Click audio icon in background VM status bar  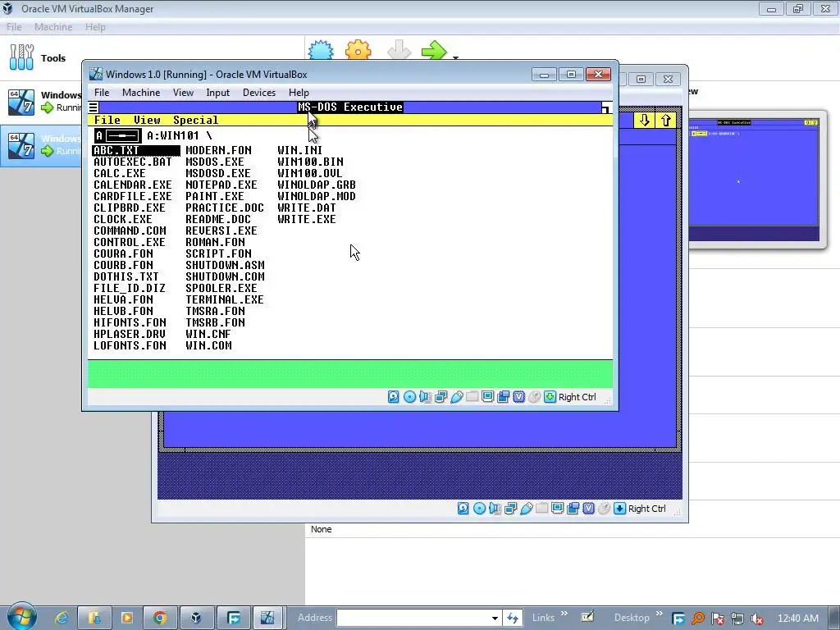pos(495,509)
